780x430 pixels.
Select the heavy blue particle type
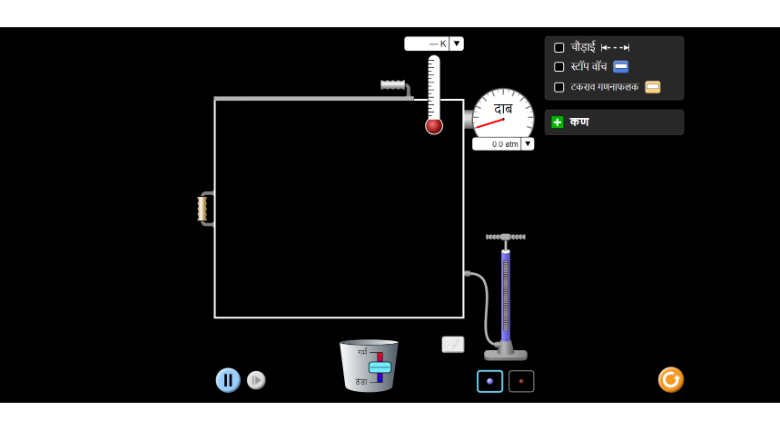490,381
